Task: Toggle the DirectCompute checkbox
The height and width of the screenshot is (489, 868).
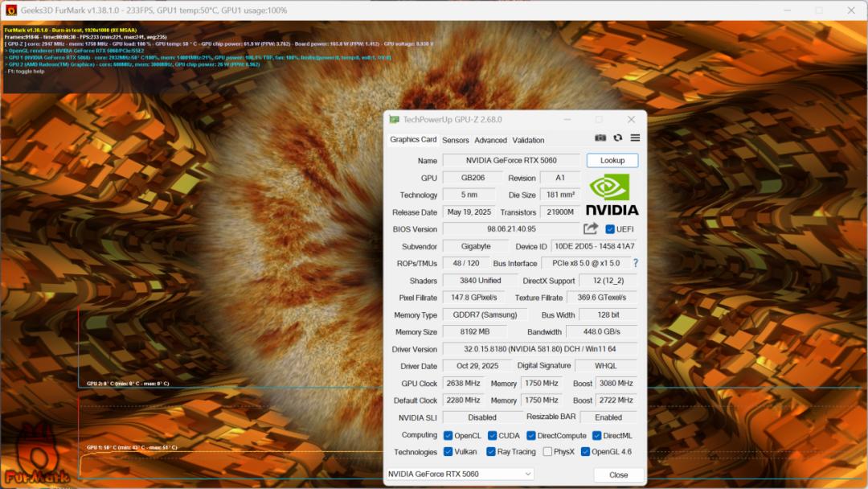Action: 531,436
